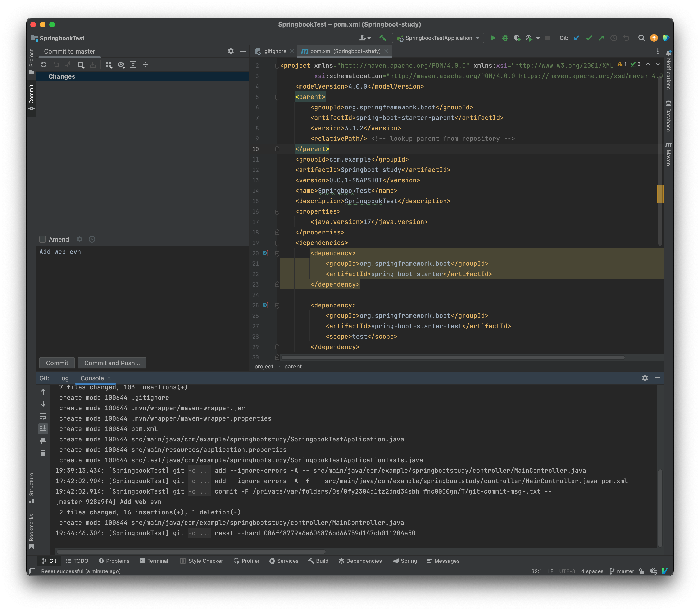
Task: Open Notifications side panel
Action: tap(668, 70)
